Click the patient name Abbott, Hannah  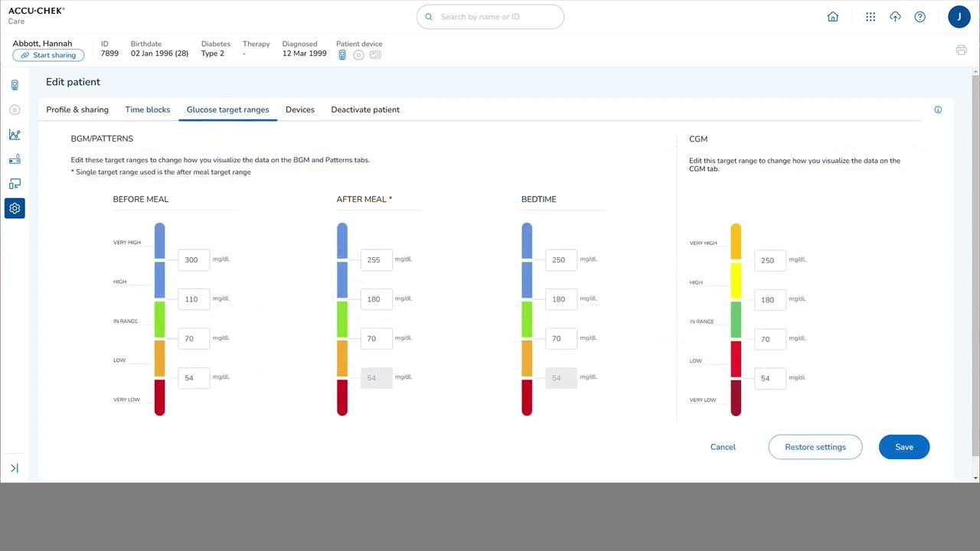pyautogui.click(x=42, y=44)
